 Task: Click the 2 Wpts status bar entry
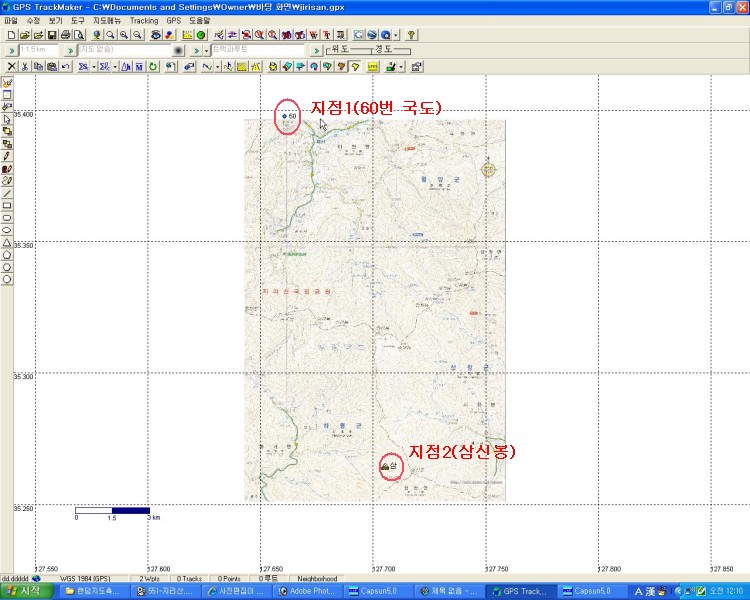click(150, 578)
